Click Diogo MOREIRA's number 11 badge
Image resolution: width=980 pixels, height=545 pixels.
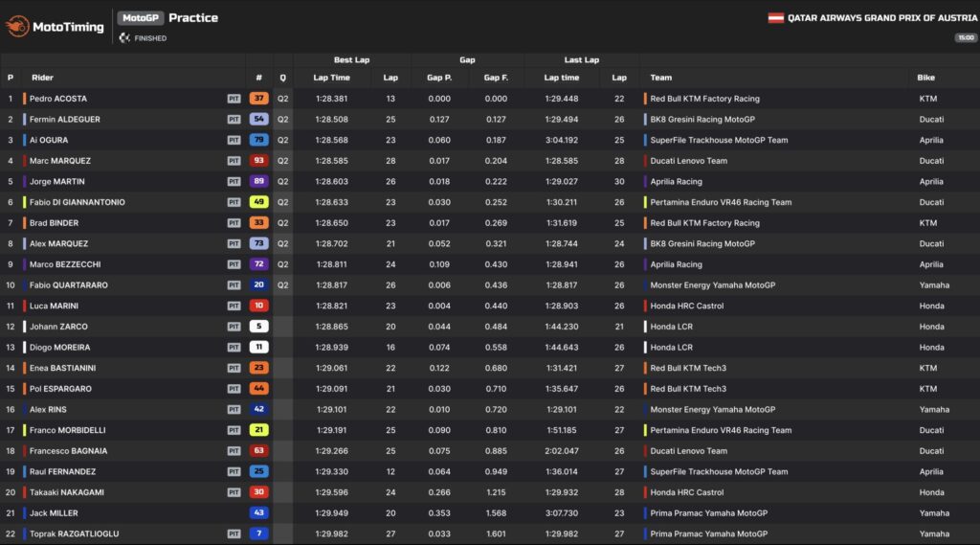[x=258, y=347]
